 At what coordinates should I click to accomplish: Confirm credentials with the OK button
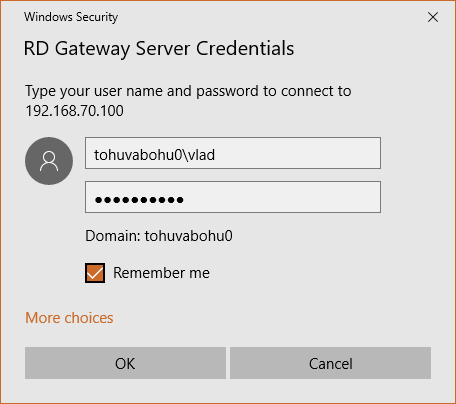click(x=125, y=363)
